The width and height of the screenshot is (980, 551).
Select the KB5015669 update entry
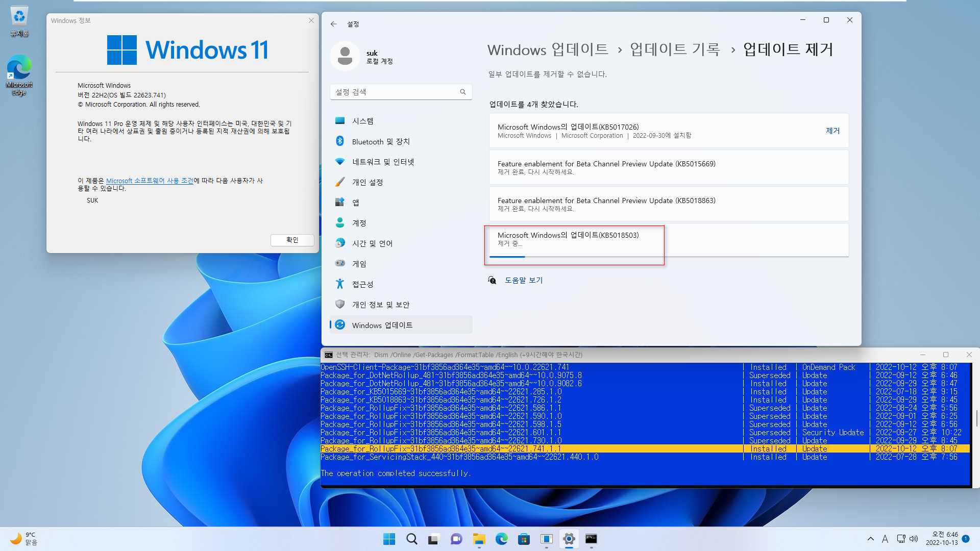[x=669, y=167]
